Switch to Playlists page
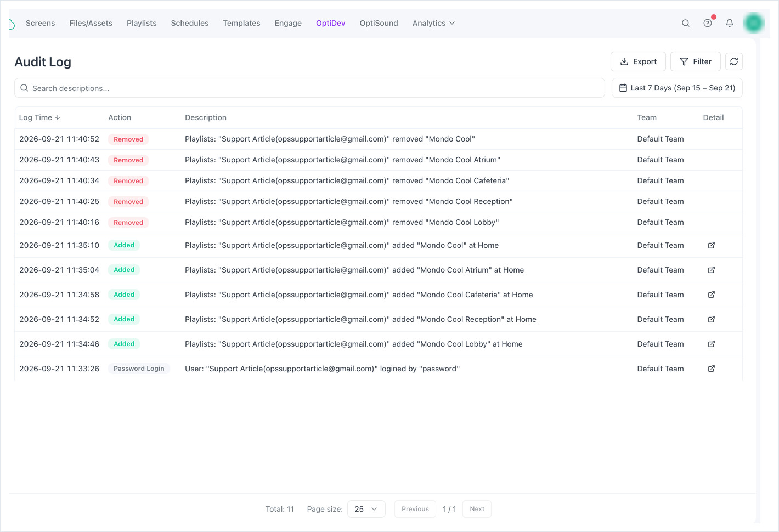Screen dimensions: 779x532 point(142,23)
